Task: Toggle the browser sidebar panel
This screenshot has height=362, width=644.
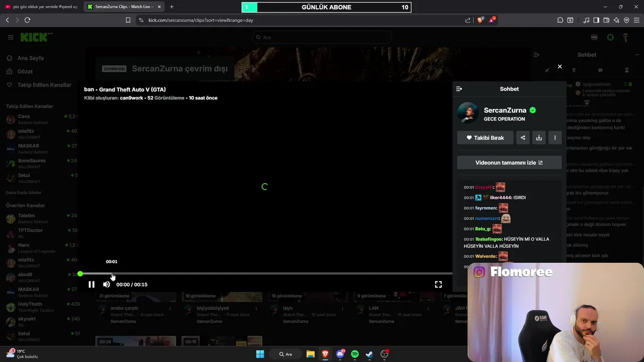Action: pos(596,20)
